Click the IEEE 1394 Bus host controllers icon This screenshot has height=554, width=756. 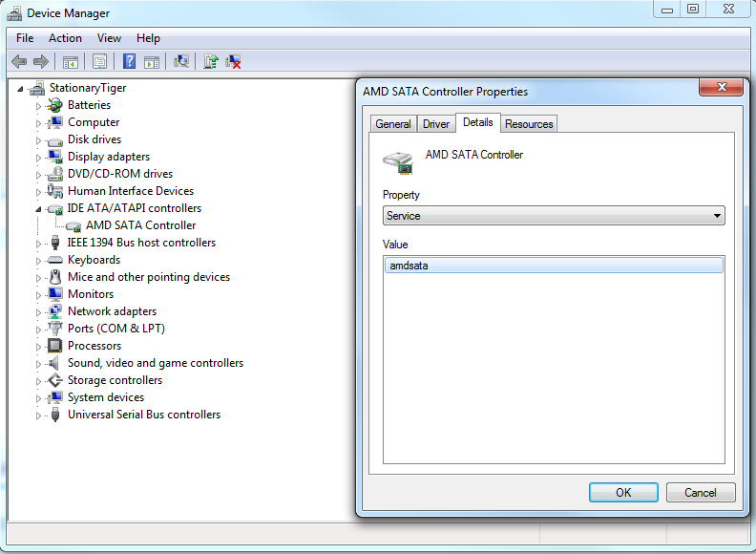tap(55, 243)
